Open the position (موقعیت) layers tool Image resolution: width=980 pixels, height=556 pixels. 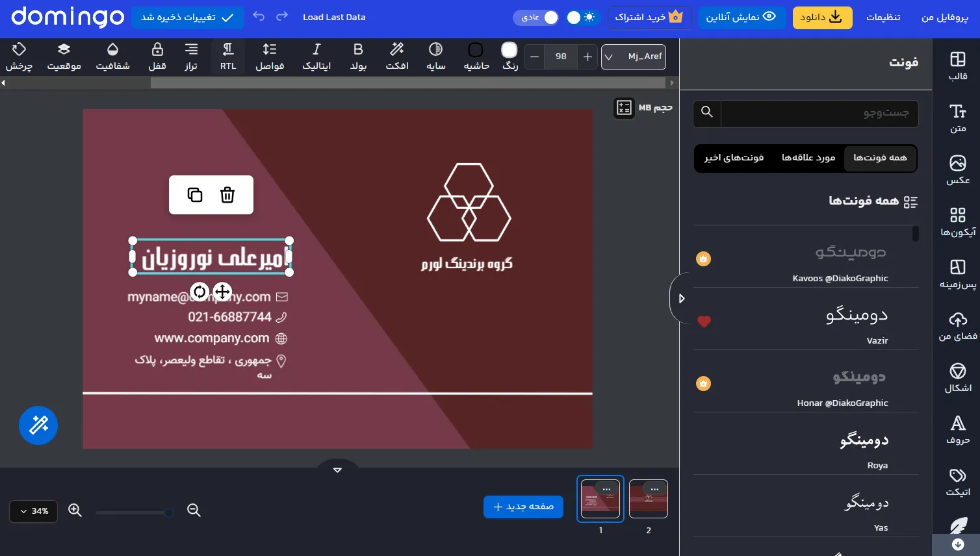(x=64, y=57)
